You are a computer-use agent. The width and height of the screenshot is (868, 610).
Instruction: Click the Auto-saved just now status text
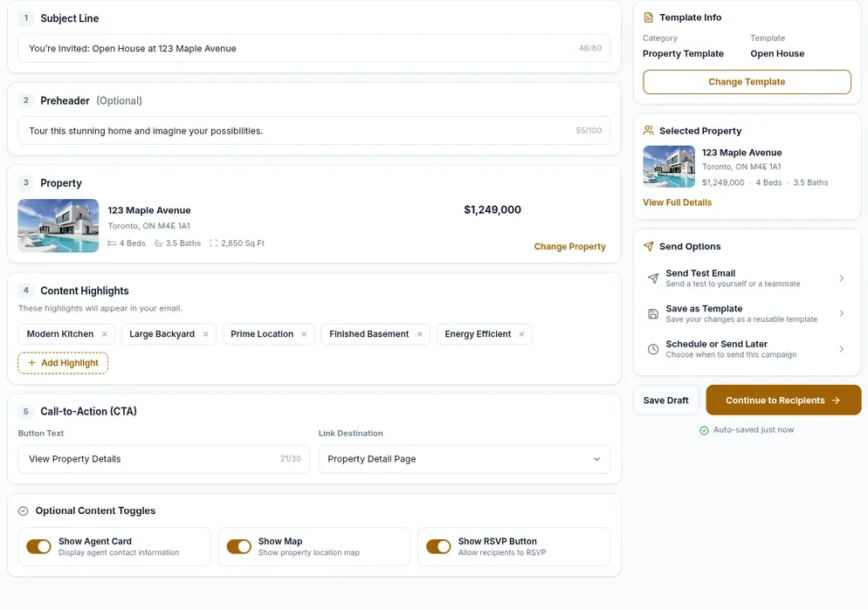754,429
